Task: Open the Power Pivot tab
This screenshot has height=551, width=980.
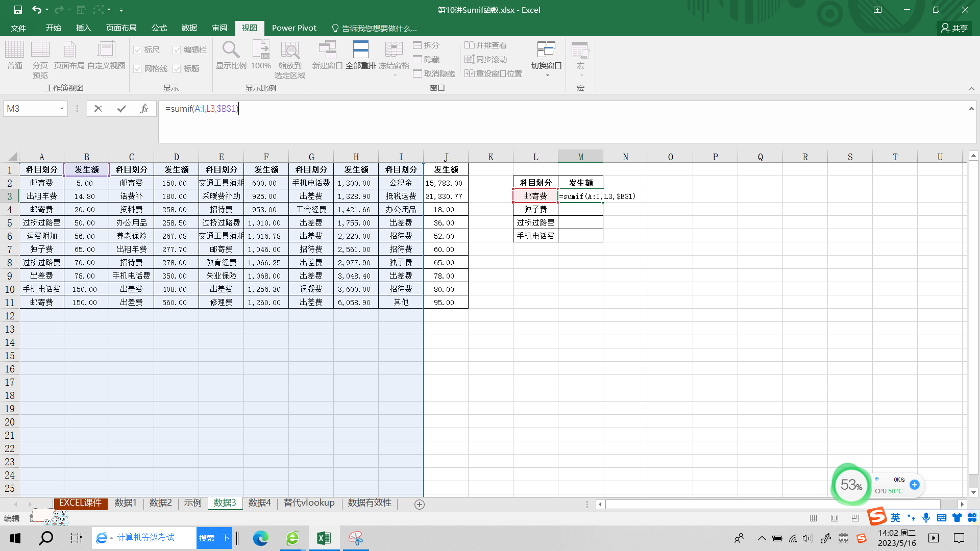Action: click(294, 28)
